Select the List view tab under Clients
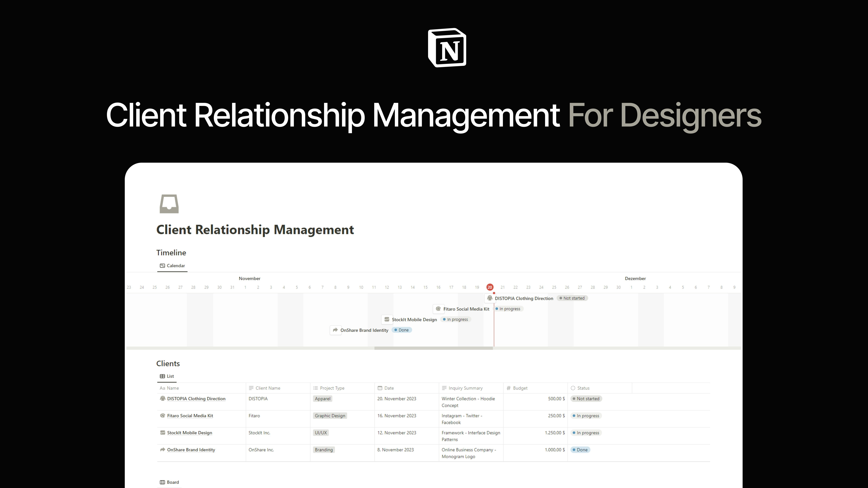868x488 pixels. [167, 376]
